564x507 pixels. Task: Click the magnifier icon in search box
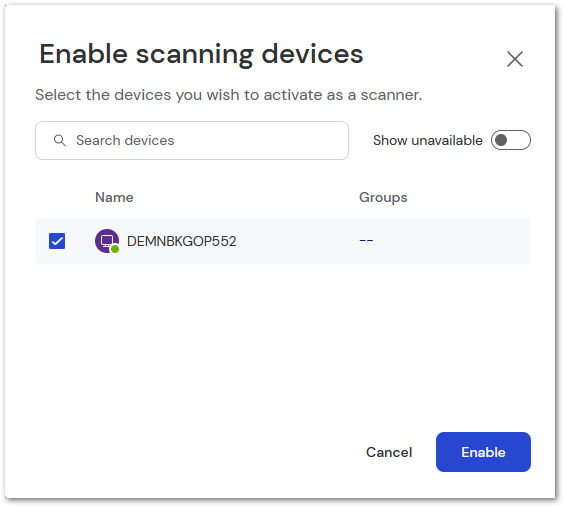click(60, 140)
